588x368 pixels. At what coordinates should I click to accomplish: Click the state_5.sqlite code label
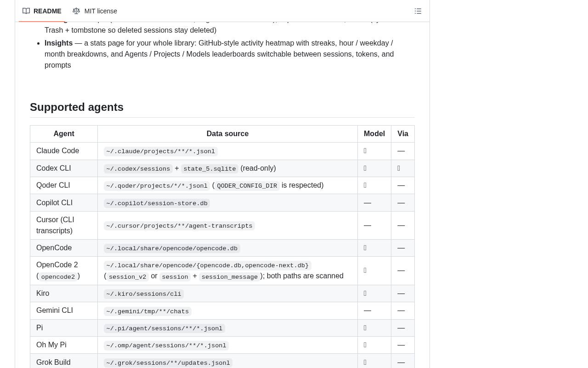[x=209, y=169]
